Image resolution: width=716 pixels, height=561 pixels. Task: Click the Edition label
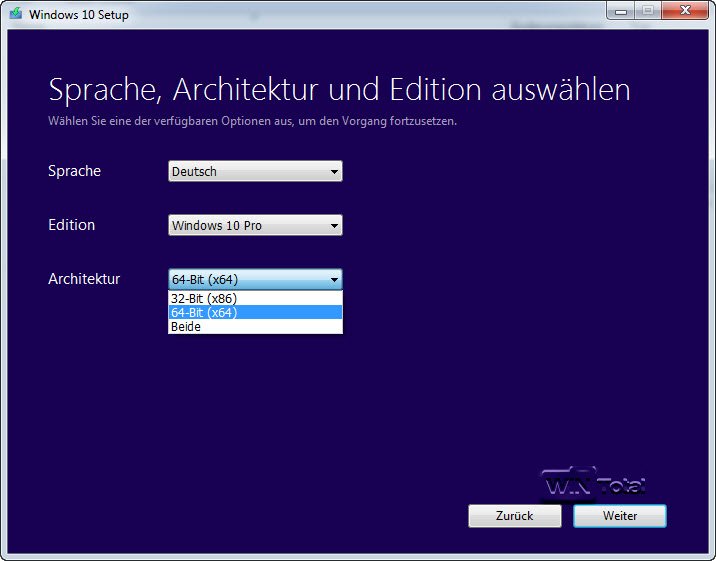pyautogui.click(x=72, y=225)
